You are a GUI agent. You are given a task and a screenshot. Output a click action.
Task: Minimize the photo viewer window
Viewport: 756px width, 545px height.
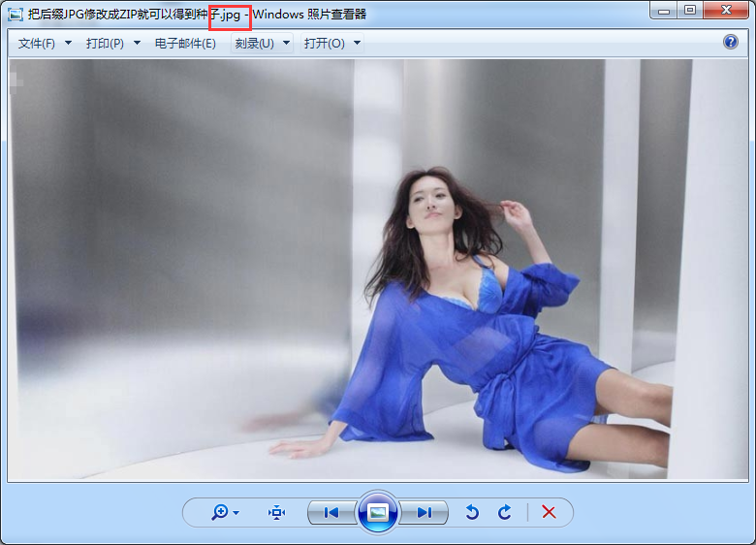(x=663, y=11)
